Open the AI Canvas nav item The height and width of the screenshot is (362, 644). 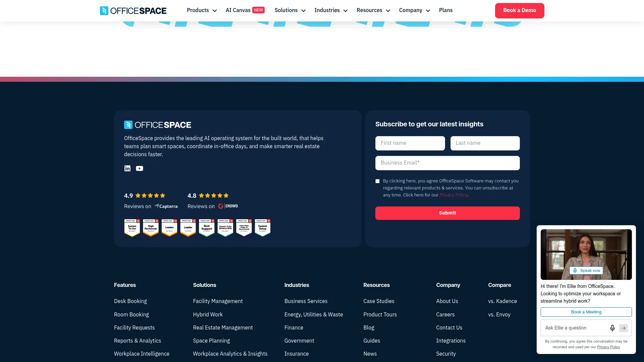pos(238,10)
